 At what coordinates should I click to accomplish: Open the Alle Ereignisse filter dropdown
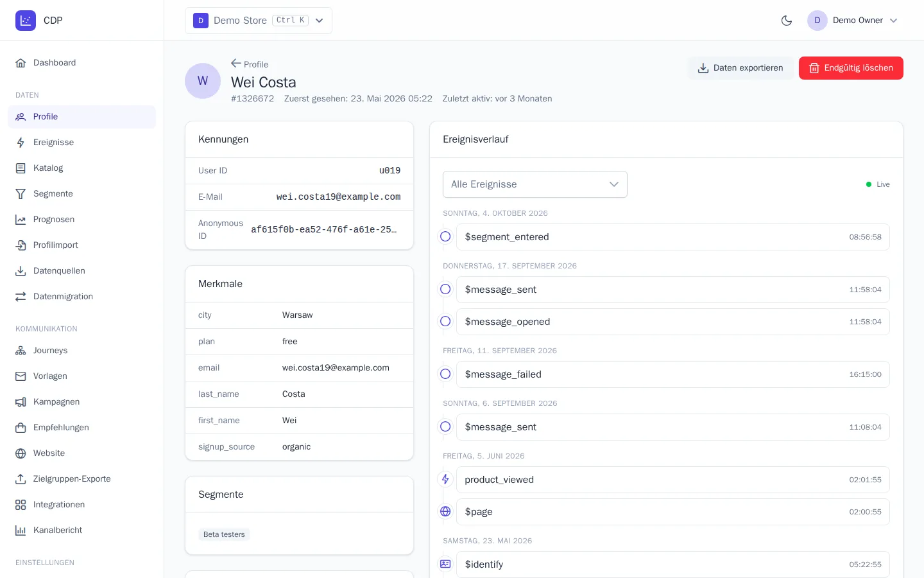click(x=535, y=184)
